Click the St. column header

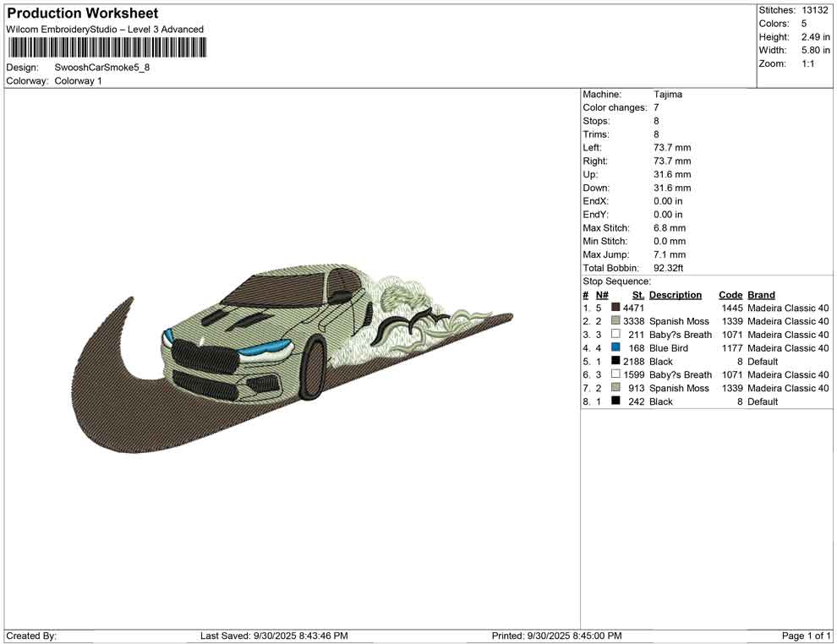click(x=638, y=295)
